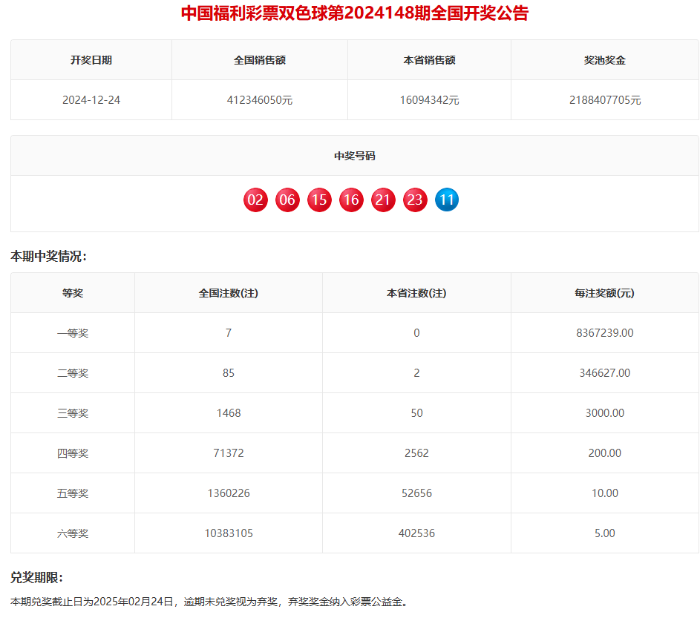
Task: Click the blue ball numbered 11
Action: tap(447, 200)
